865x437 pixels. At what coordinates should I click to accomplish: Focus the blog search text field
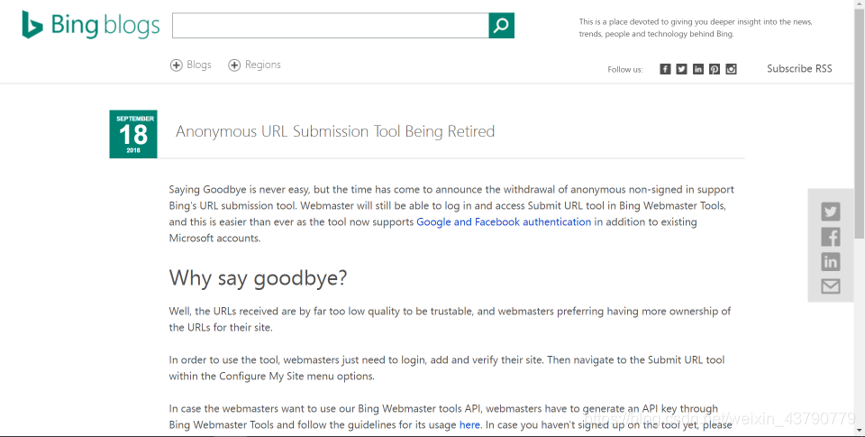tap(330, 26)
